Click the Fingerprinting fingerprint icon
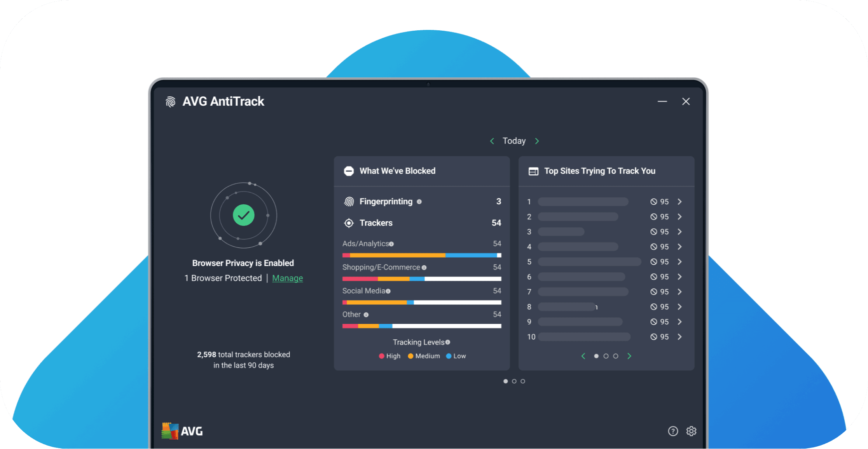Viewport: 868px width, 449px height. pos(349,202)
